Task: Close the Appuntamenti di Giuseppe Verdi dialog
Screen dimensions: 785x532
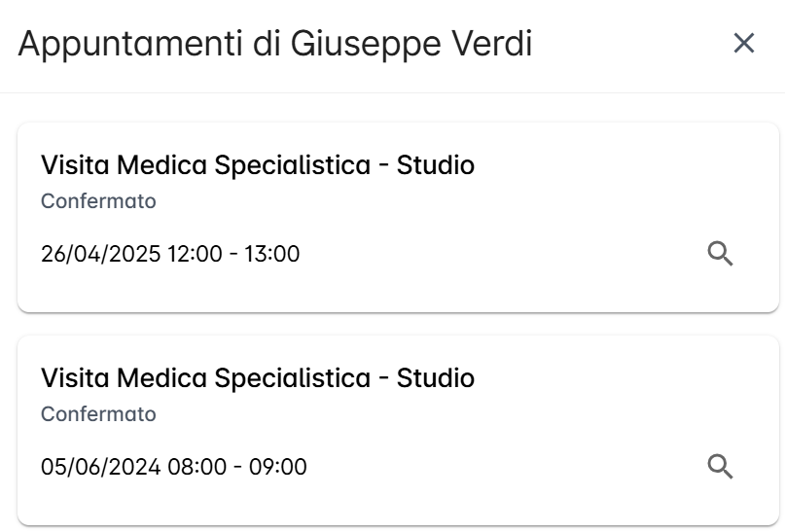Action: [x=743, y=43]
